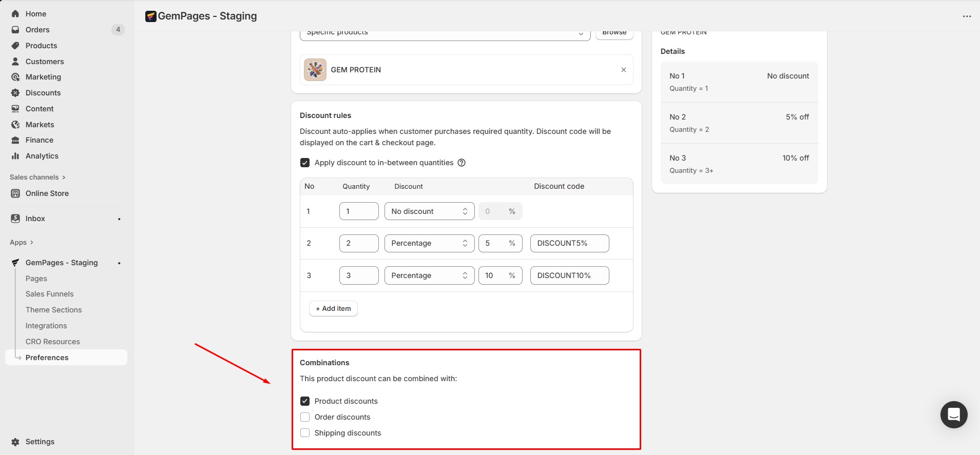Screen dimensions: 980x455
Task: Click the Markets globe icon
Action: 15,125
